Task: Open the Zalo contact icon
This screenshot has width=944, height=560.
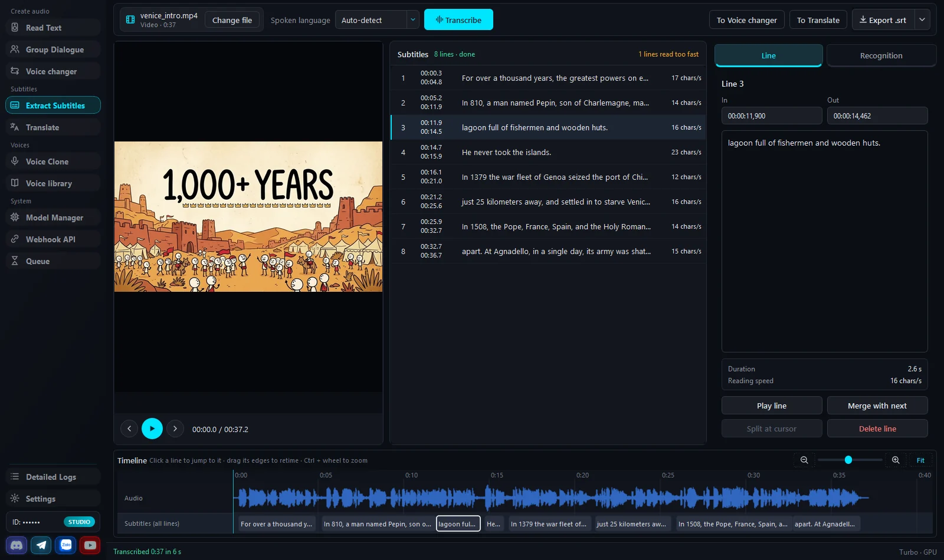Action: tap(66, 545)
